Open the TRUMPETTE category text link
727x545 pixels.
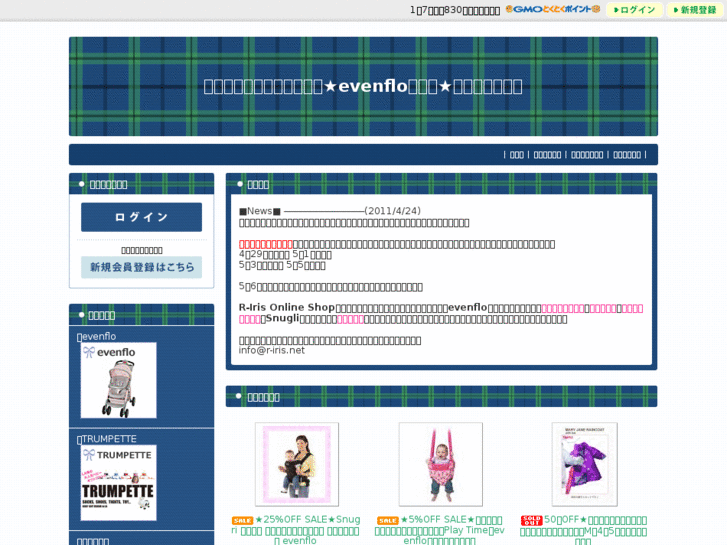(107, 439)
